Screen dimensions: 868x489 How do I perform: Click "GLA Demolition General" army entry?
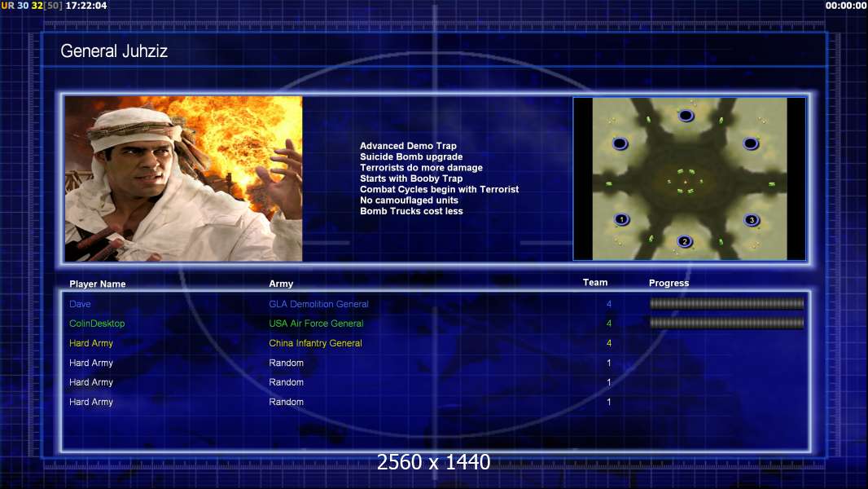(x=318, y=304)
